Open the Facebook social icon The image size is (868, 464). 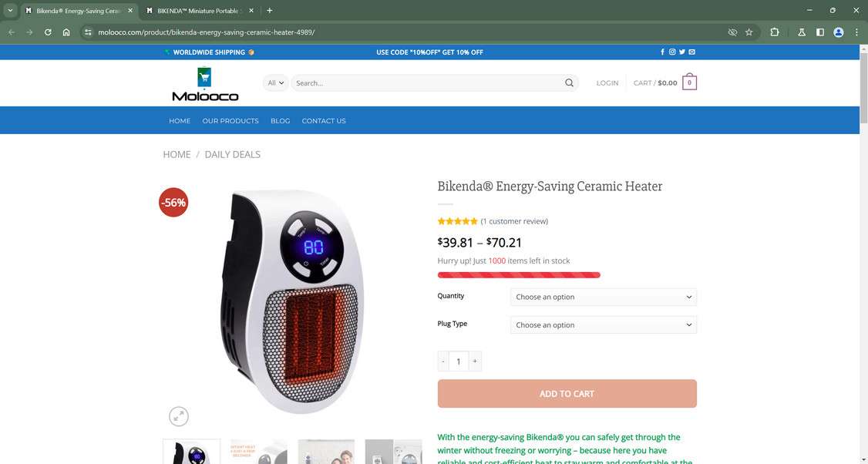[x=663, y=52]
